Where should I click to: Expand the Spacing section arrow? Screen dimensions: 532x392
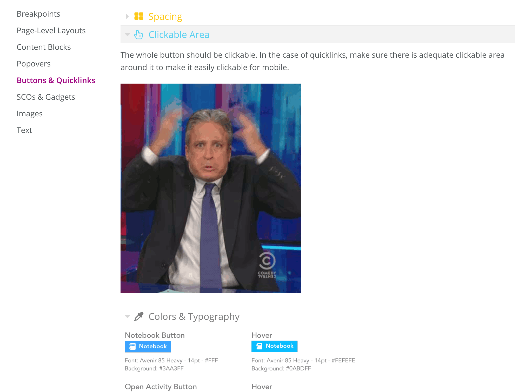tap(127, 16)
